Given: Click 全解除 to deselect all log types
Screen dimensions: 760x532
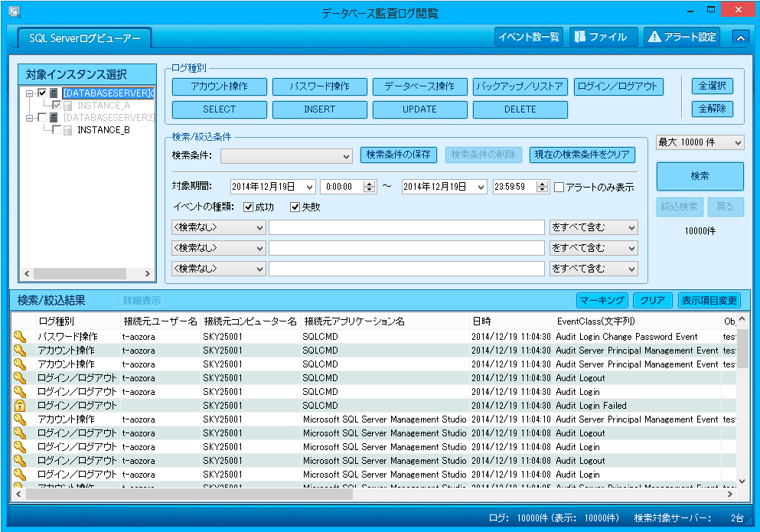Looking at the screenshot, I should [x=712, y=109].
